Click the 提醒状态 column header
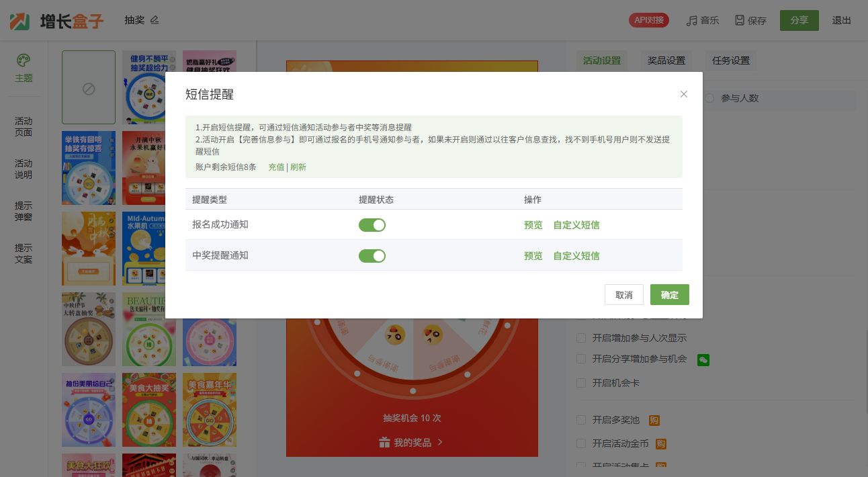 [376, 200]
